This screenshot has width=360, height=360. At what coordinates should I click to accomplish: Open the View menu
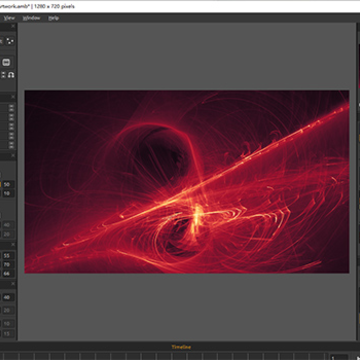tap(9, 18)
